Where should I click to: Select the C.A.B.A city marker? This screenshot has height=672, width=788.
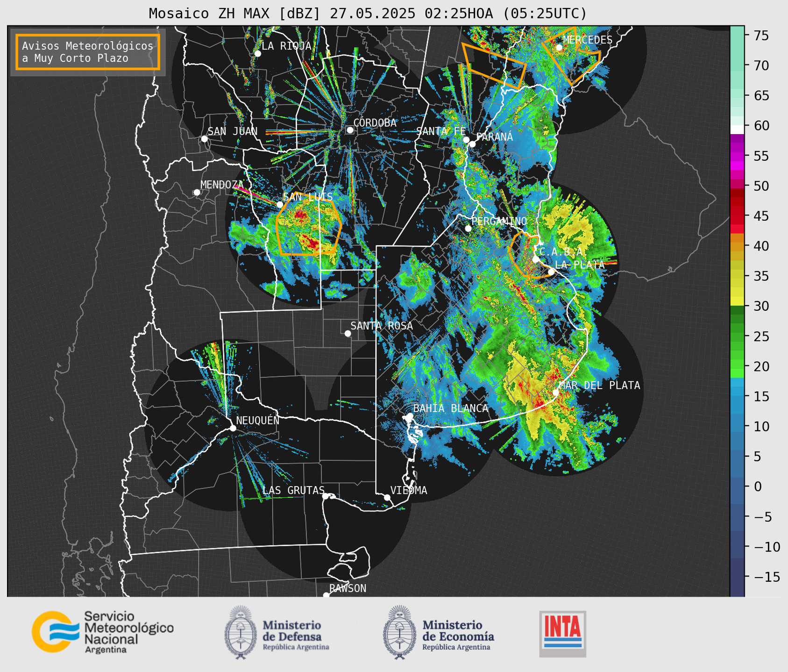click(536, 259)
